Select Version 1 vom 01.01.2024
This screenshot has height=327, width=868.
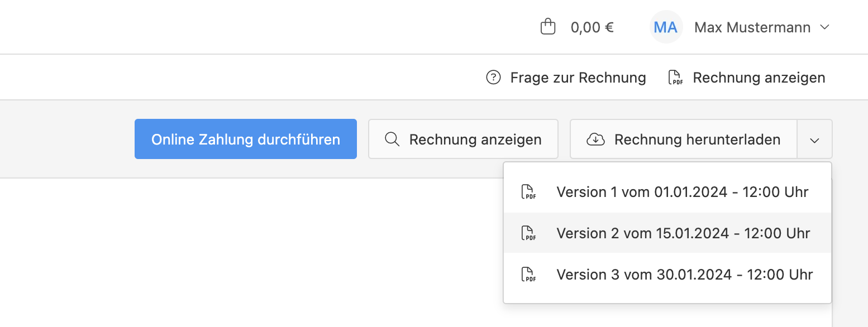(667, 192)
